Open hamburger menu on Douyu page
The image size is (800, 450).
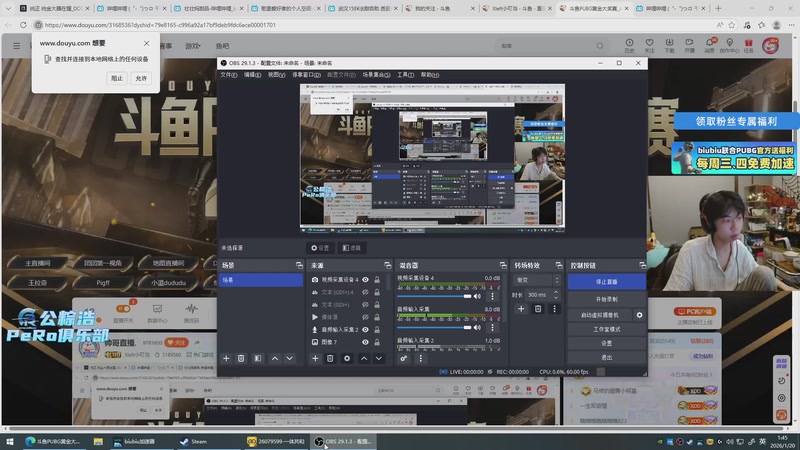tap(17, 46)
